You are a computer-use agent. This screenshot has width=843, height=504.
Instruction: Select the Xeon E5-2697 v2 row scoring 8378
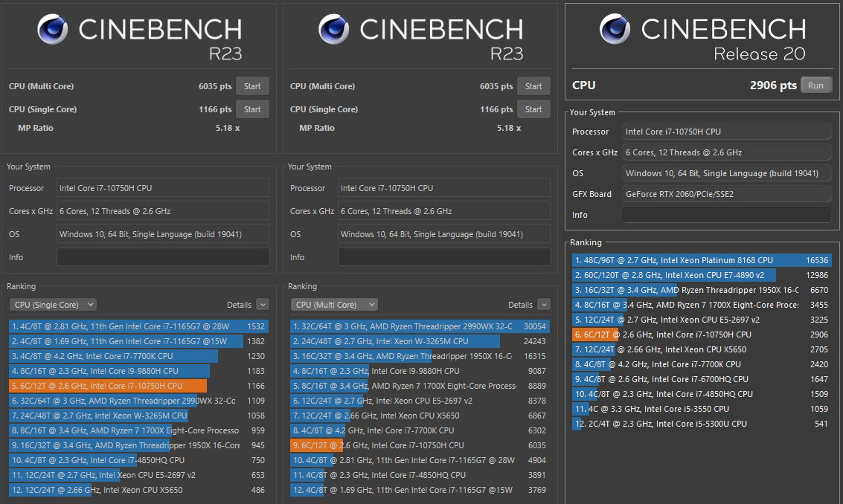420,401
